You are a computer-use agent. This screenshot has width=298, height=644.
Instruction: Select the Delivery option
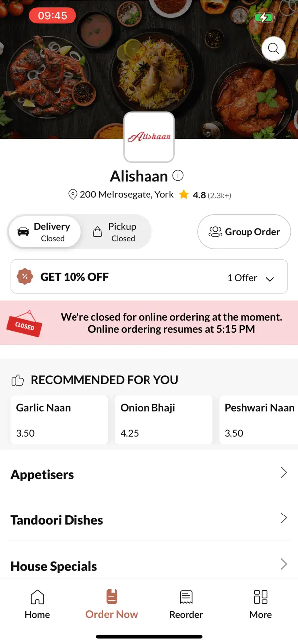(x=45, y=232)
